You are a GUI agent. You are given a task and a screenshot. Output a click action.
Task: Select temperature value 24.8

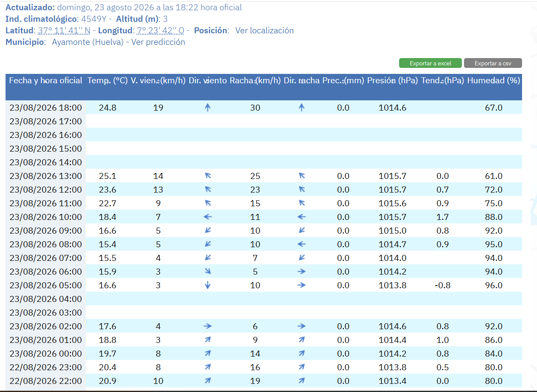click(108, 108)
